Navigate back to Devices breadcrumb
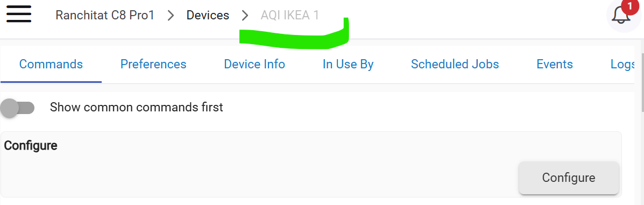The image size is (644, 205). 208,15
